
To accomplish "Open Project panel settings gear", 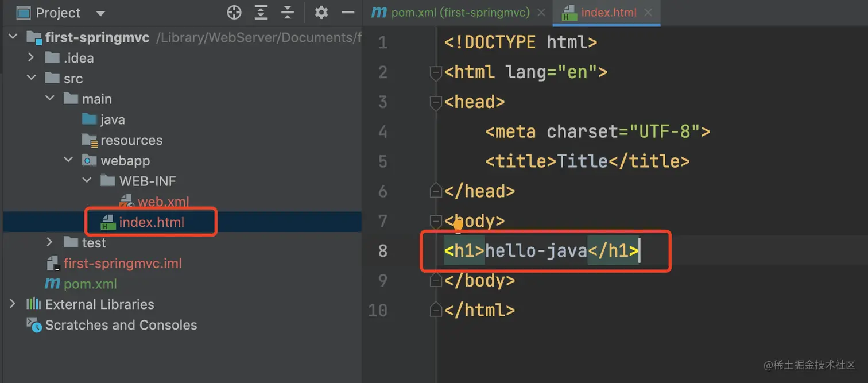I will point(321,12).
